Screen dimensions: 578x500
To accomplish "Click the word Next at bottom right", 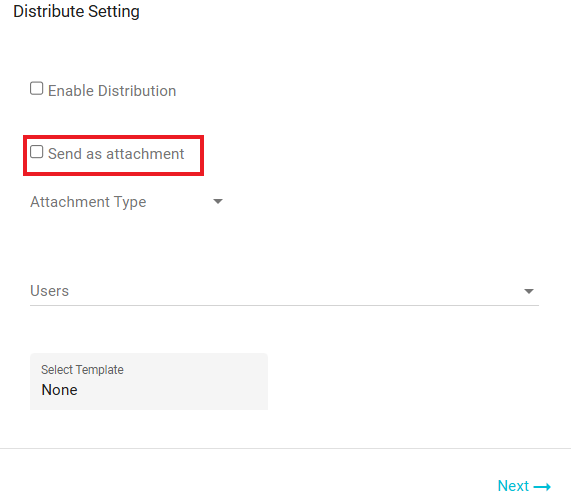I will (x=513, y=486).
